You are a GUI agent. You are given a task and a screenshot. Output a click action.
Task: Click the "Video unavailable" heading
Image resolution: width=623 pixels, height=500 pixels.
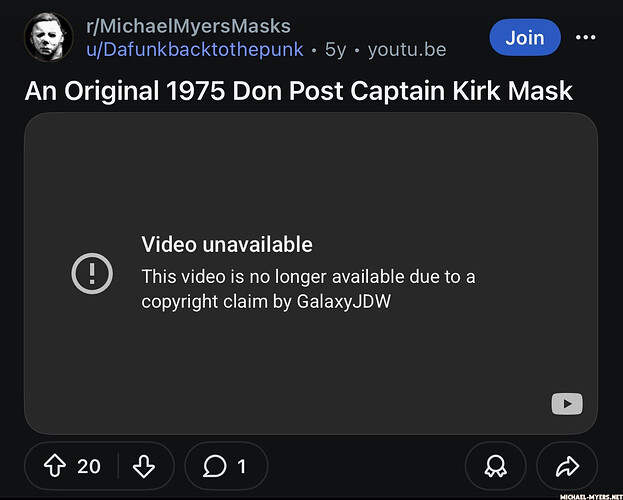pyautogui.click(x=227, y=244)
